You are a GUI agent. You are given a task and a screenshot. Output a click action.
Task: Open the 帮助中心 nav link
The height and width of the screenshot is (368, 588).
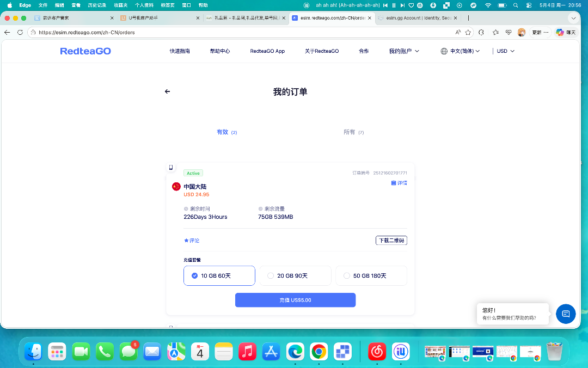click(220, 51)
